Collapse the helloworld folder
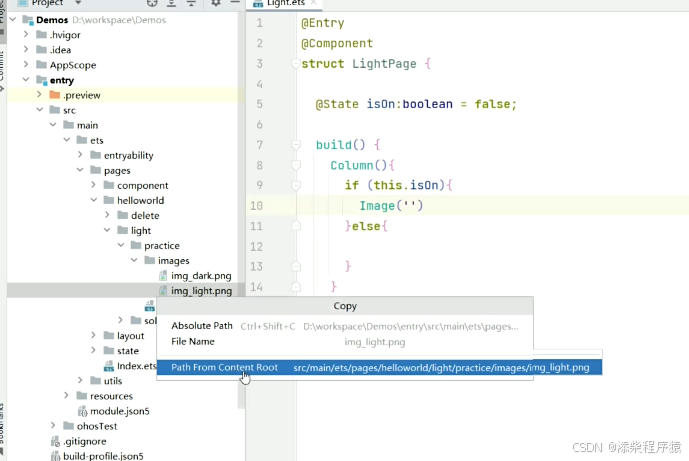 tap(94, 200)
